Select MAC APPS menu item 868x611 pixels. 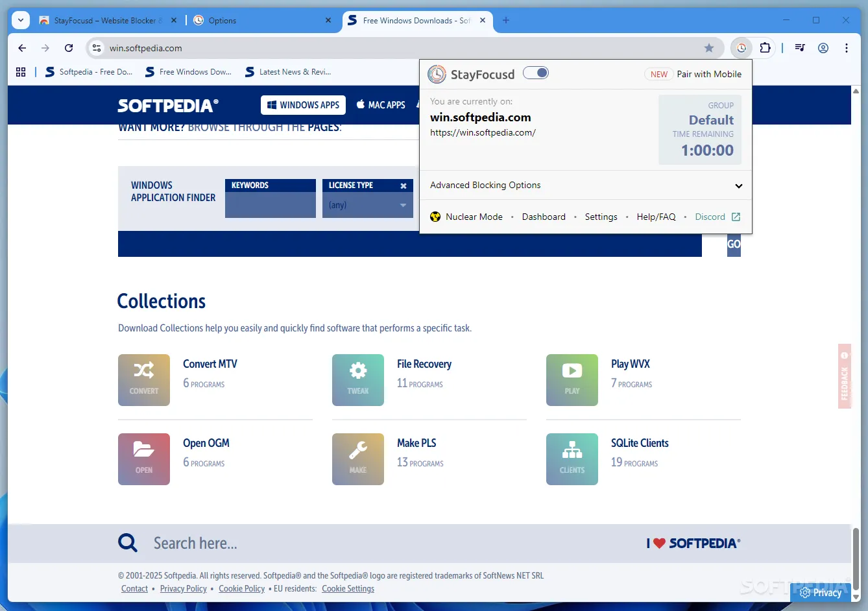click(381, 105)
